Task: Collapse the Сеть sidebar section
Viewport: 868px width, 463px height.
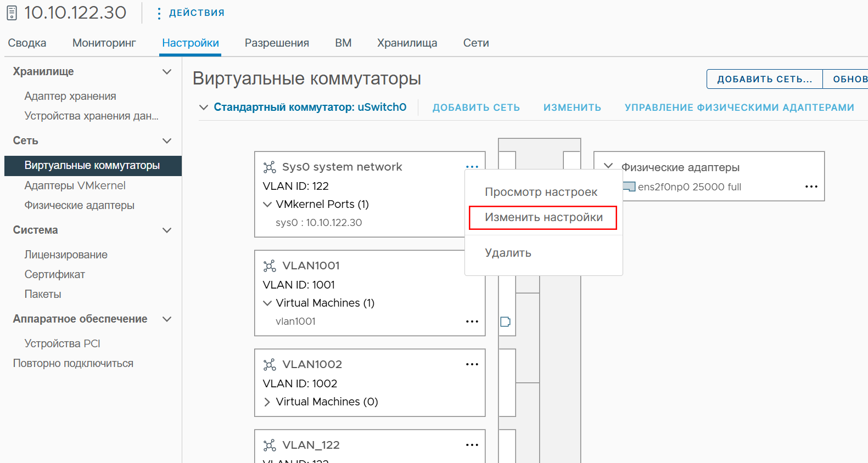Action: click(167, 141)
